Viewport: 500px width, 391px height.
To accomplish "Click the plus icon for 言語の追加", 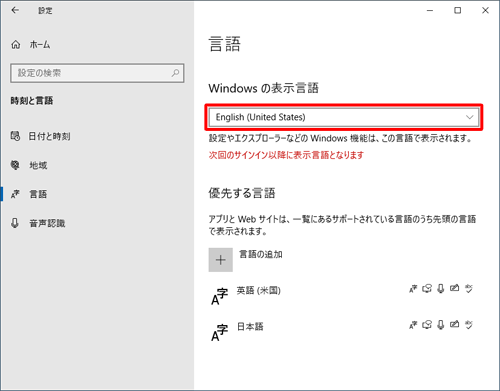I will pyautogui.click(x=221, y=260).
